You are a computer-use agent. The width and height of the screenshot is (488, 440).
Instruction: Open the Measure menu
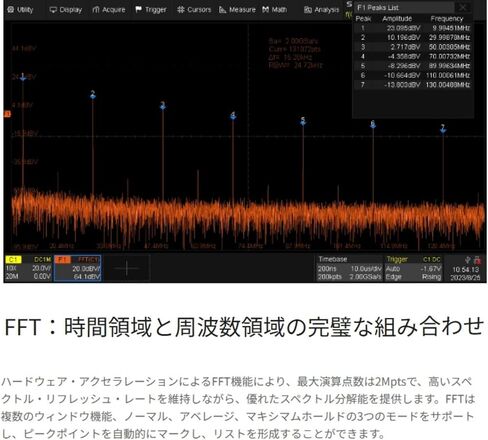click(x=237, y=10)
